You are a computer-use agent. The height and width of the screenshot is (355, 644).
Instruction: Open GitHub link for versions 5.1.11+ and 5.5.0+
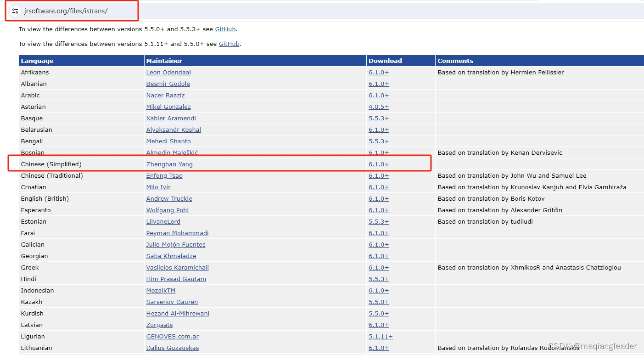coord(229,44)
